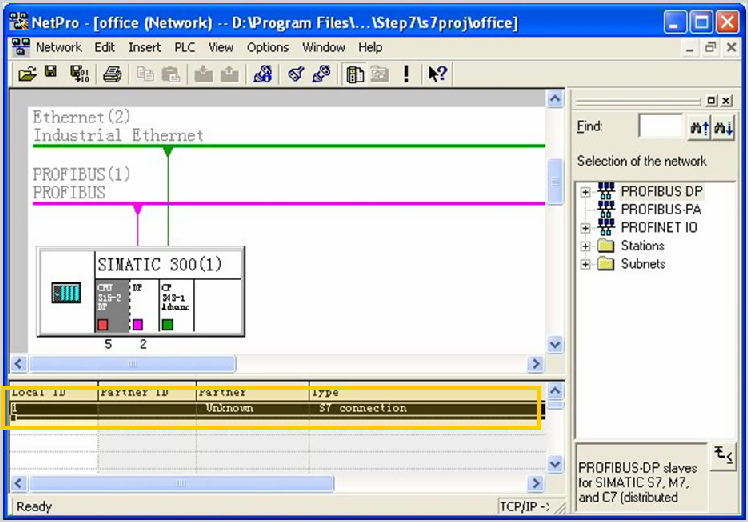Screen dimensions: 748x522
Task: Click the exclamation mark toolbar icon
Action: tap(406, 74)
